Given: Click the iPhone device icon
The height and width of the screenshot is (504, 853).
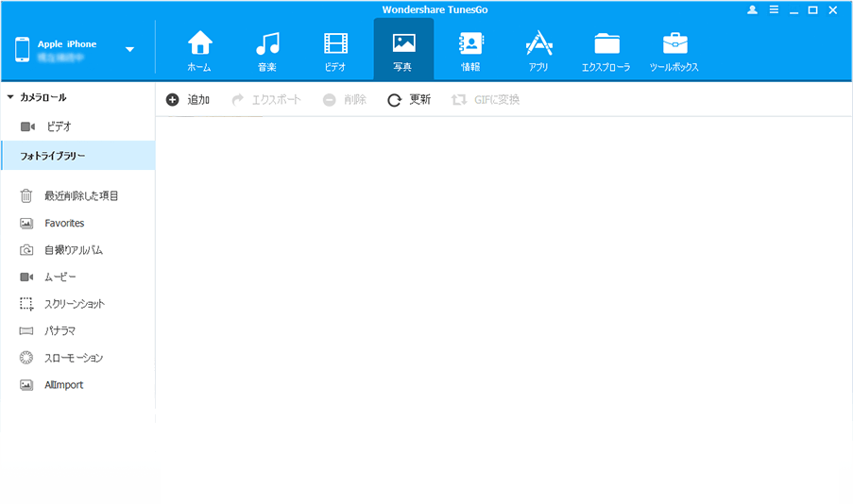Looking at the screenshot, I should point(23,49).
